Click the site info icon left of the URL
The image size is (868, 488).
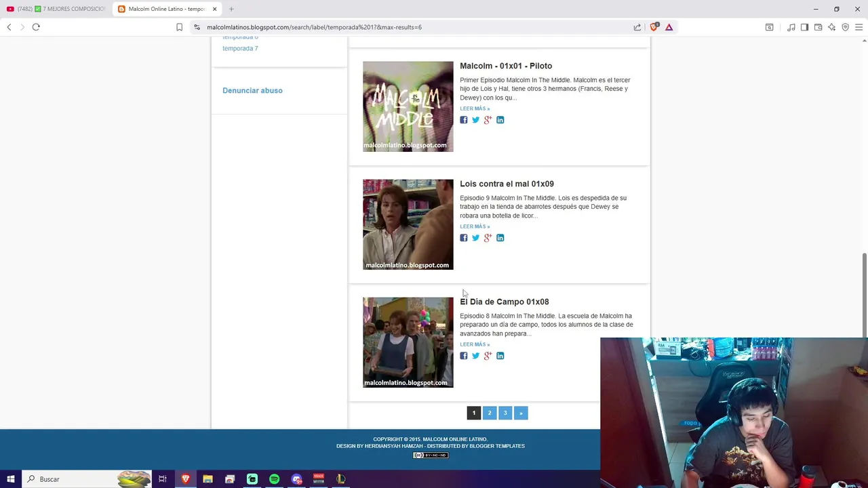197,27
